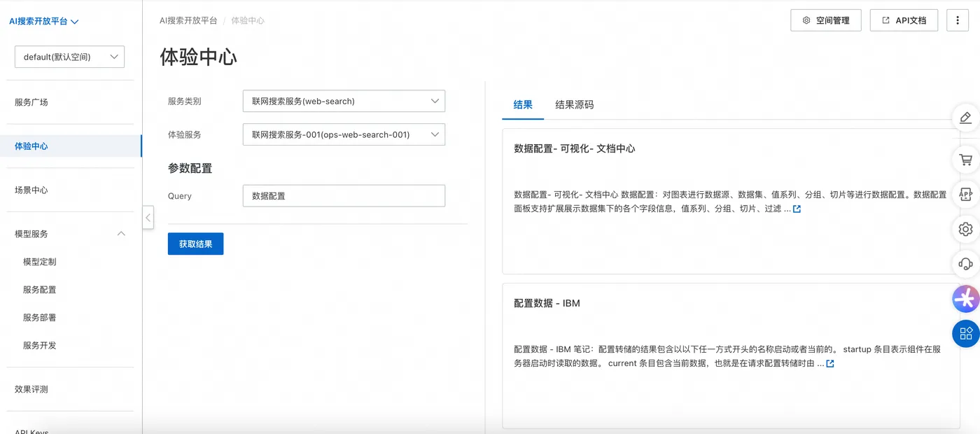Open 空间管理 button at top
The image size is (980, 434).
click(826, 20)
